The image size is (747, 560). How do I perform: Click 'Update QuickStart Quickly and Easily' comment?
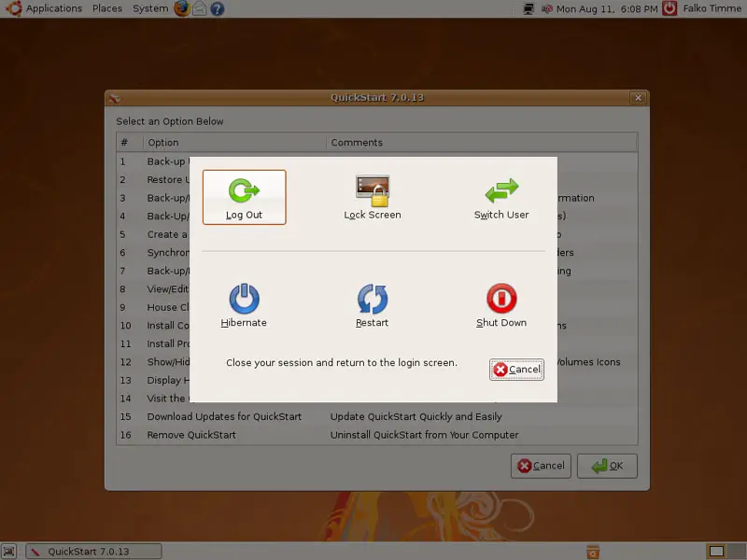416,416
